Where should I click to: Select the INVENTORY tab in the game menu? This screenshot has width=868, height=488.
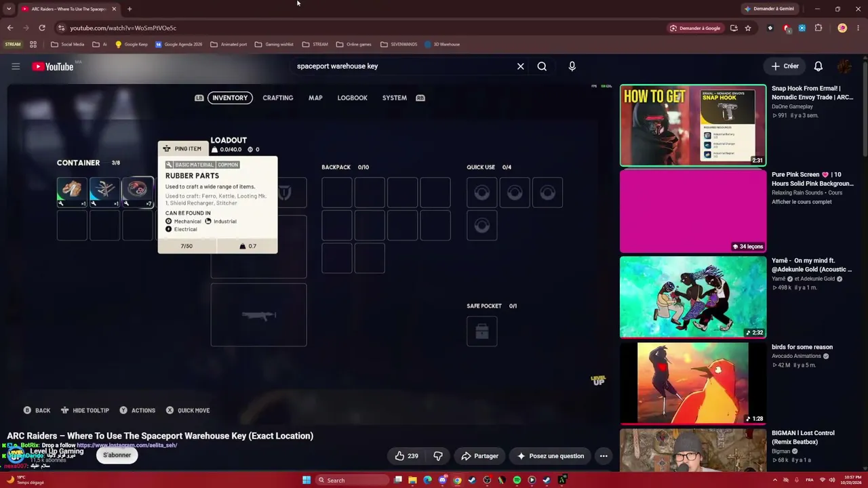pyautogui.click(x=230, y=98)
